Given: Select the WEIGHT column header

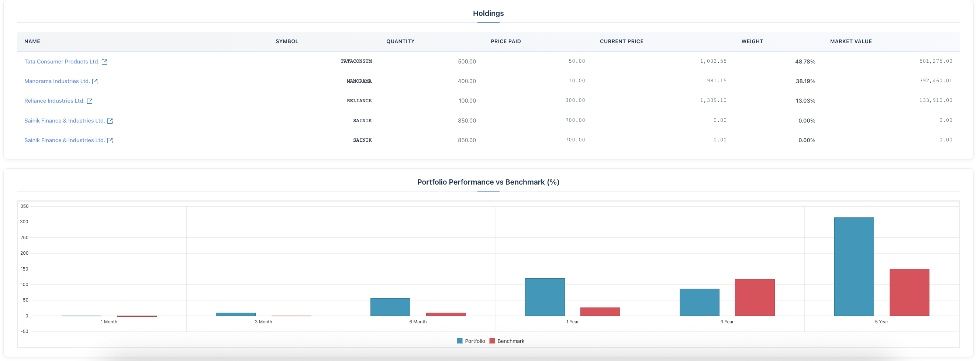Looking at the screenshot, I should (x=752, y=41).
